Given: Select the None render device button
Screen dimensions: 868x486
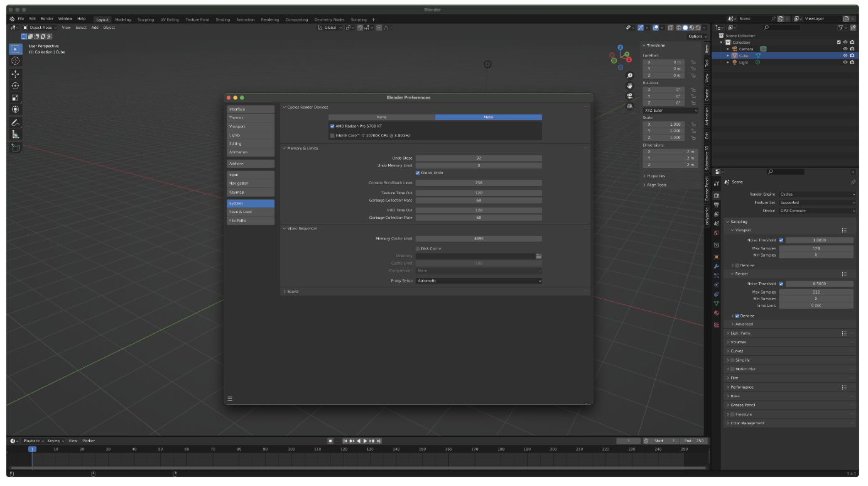Looking at the screenshot, I should click(x=381, y=117).
